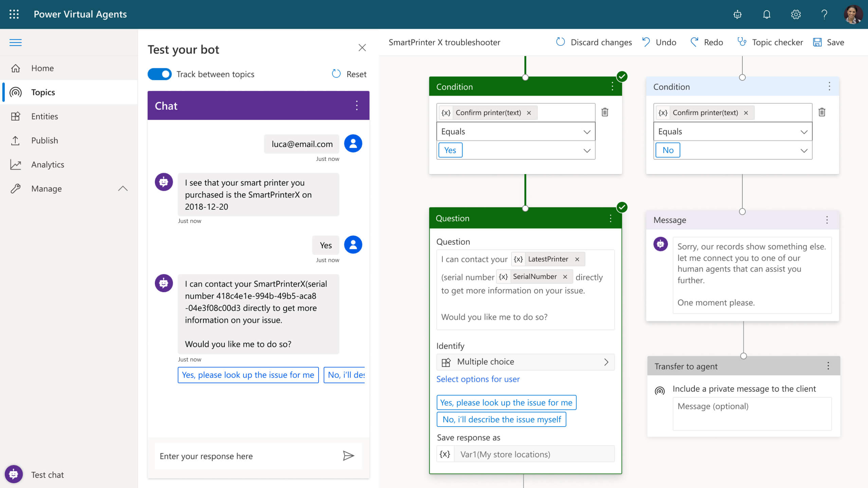Enable the Condition Yes option

click(x=450, y=150)
